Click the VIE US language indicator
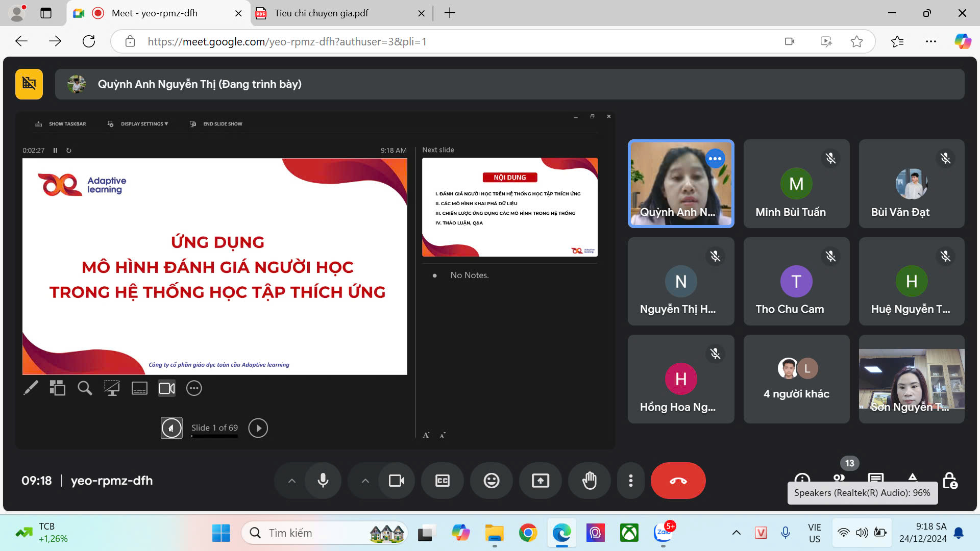The image size is (980, 551). (815, 533)
